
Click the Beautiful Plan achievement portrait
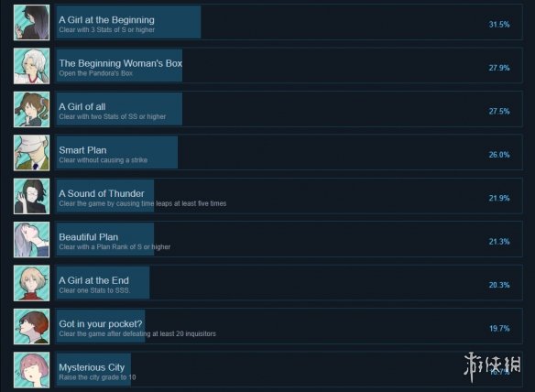pyautogui.click(x=31, y=239)
